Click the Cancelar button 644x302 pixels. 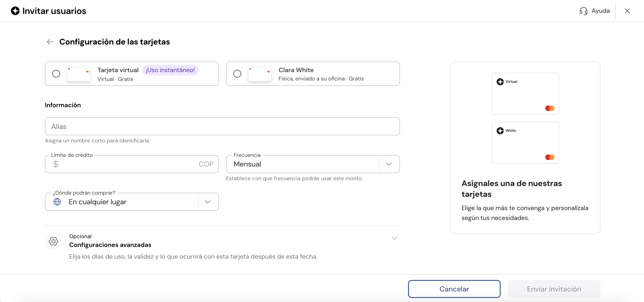(454, 289)
